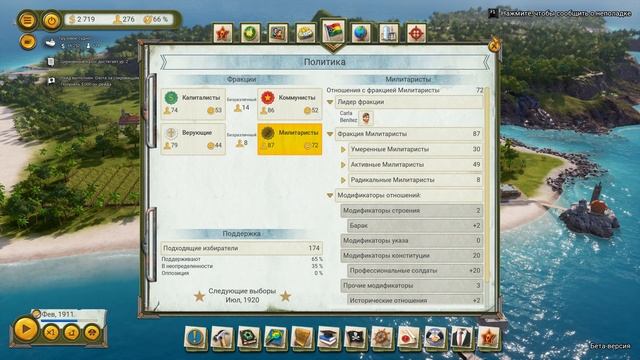The image size is (640, 360).
Task: Open the suit and tie icon
Action: [x=462, y=338]
